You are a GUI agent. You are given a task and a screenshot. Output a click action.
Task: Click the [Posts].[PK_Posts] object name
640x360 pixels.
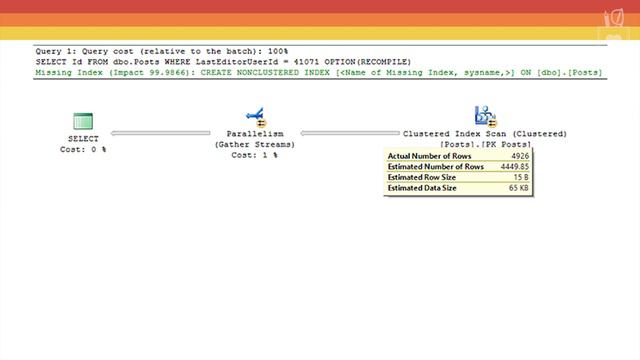click(485, 144)
